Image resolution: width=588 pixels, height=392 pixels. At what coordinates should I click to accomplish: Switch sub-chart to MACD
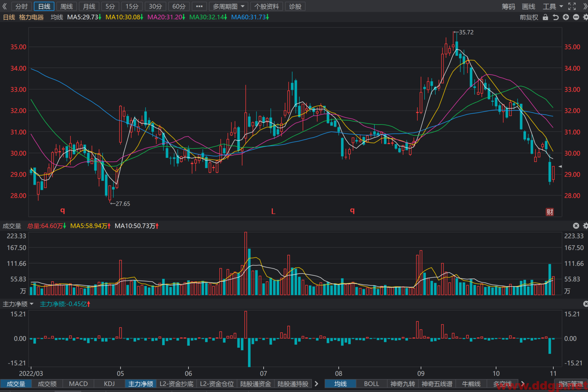click(78, 384)
